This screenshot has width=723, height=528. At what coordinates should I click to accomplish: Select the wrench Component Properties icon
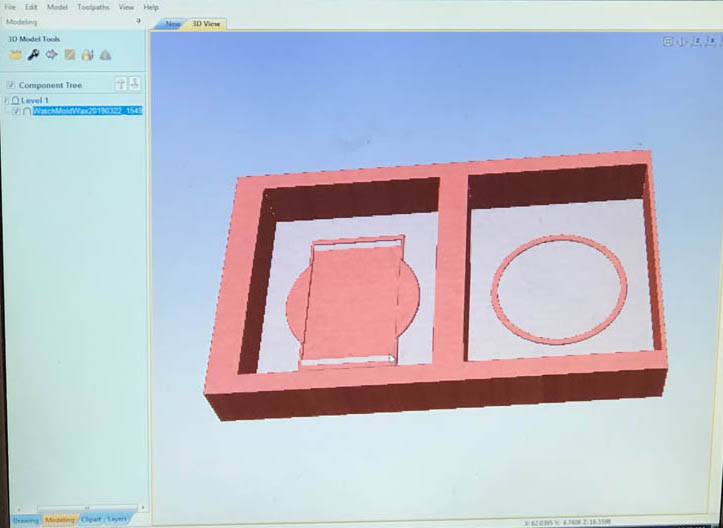[33, 55]
